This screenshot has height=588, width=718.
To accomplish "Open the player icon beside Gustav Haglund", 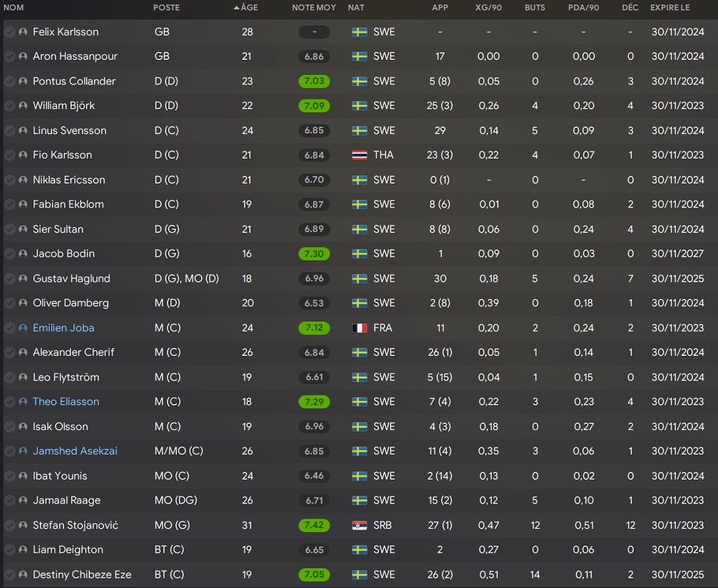I will coord(23,279).
